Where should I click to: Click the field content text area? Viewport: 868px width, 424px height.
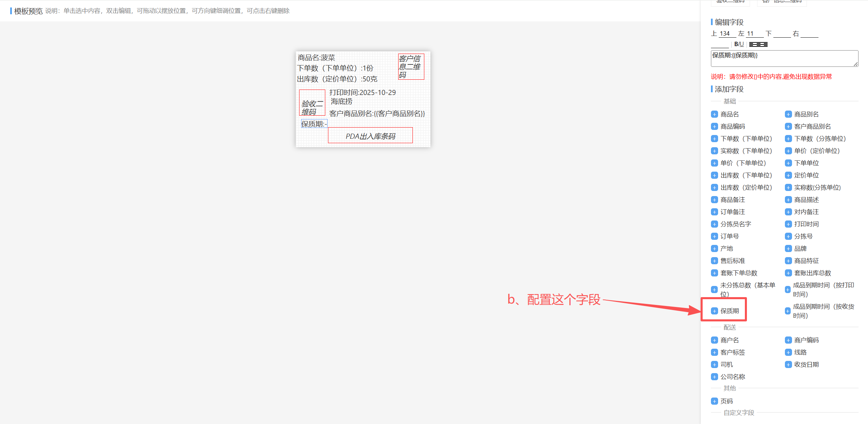click(784, 59)
